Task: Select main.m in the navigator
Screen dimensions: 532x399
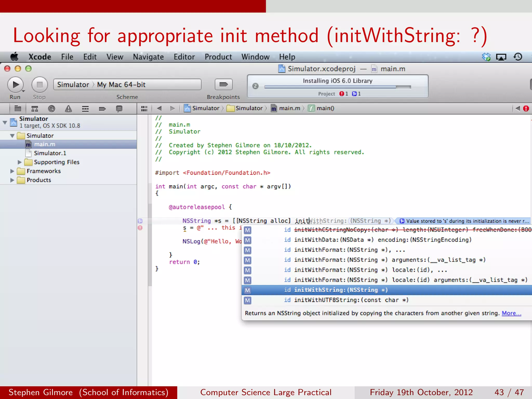Action: pyautogui.click(x=68, y=144)
